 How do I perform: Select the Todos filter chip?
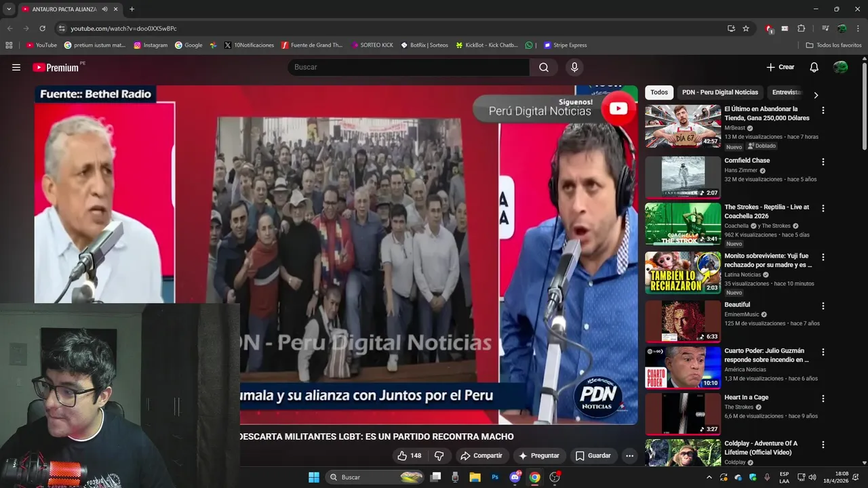click(x=659, y=92)
